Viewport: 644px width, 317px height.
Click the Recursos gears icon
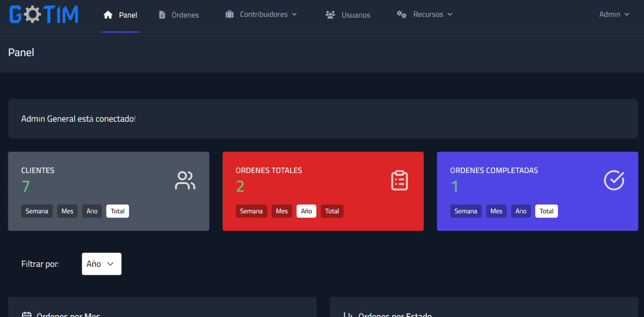coord(402,14)
